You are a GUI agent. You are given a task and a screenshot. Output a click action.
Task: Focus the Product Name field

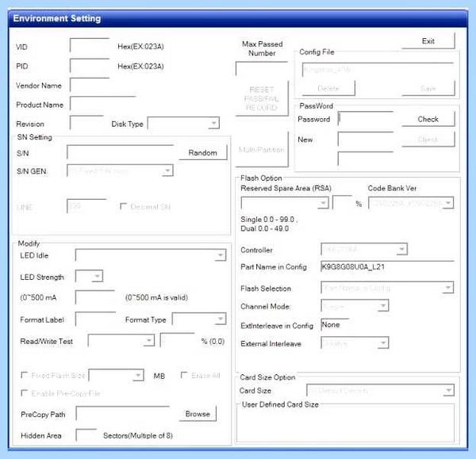[103, 104]
